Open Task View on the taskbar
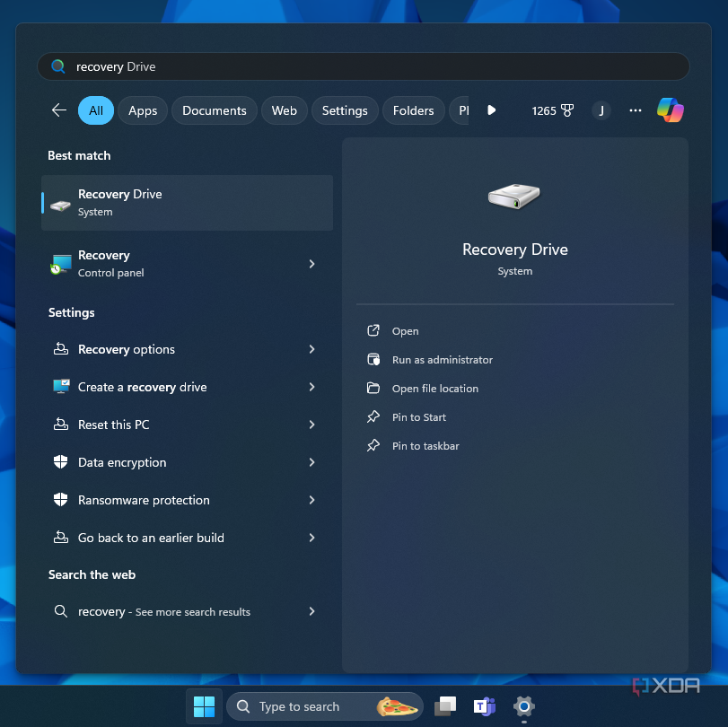Image resolution: width=728 pixels, height=727 pixels. [x=444, y=706]
